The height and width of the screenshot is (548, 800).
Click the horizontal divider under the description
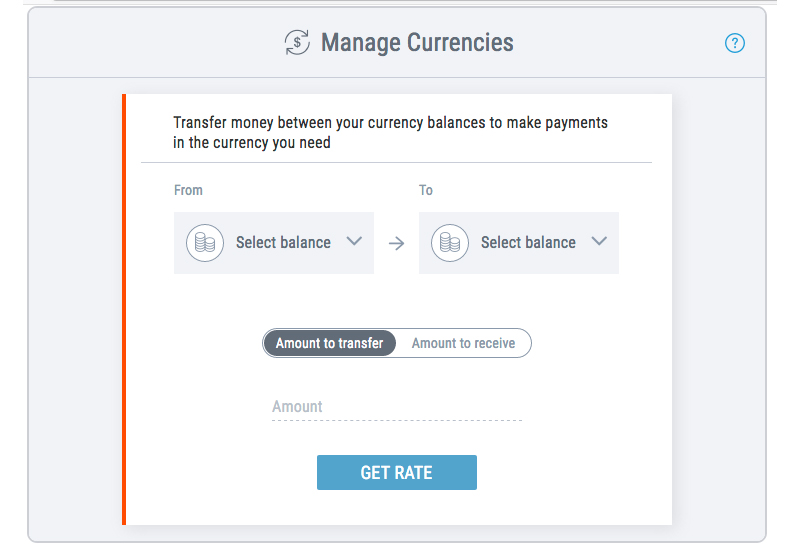[x=396, y=162]
